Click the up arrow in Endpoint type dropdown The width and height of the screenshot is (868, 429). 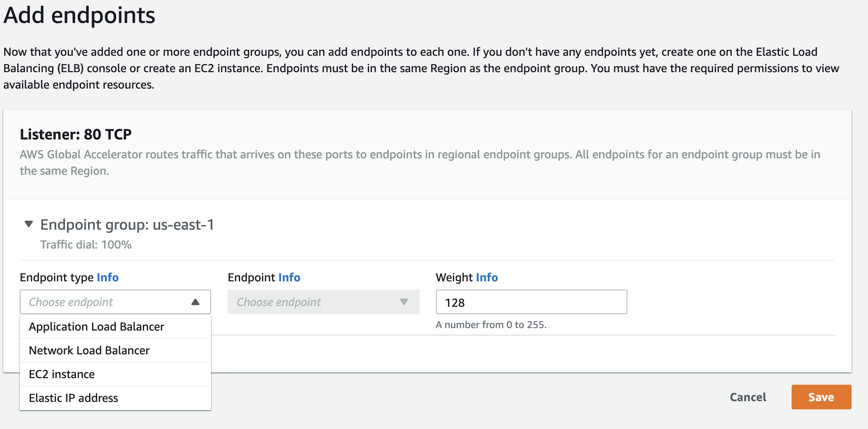195,302
